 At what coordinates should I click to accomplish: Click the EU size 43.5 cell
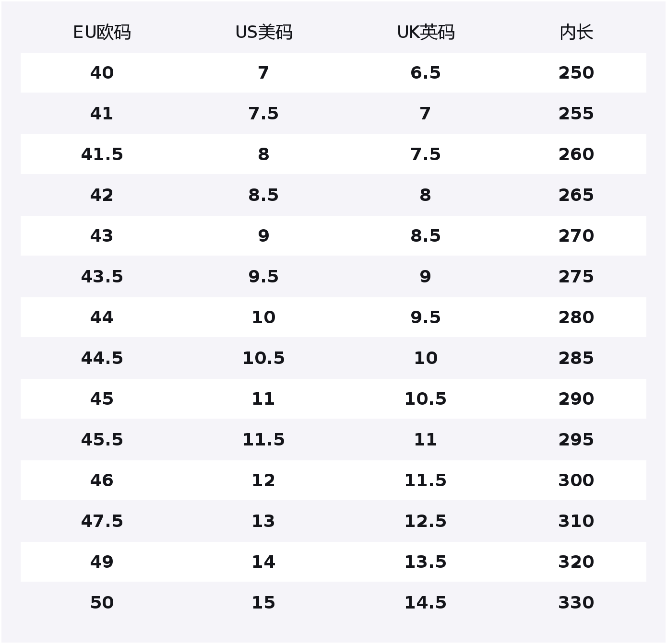point(102,277)
